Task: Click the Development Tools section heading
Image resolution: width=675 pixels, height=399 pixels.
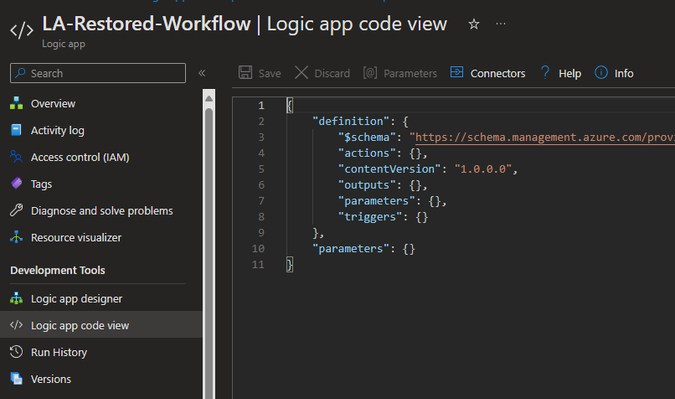Action: coord(58,270)
